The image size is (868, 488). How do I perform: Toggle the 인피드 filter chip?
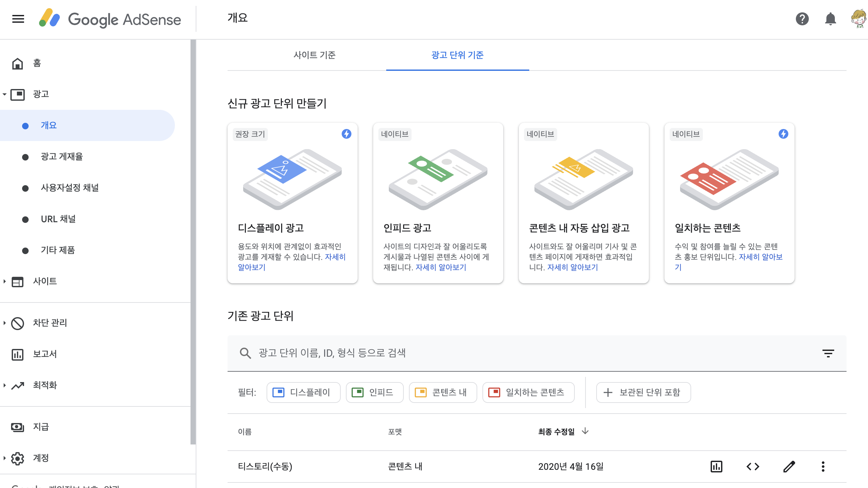click(375, 392)
